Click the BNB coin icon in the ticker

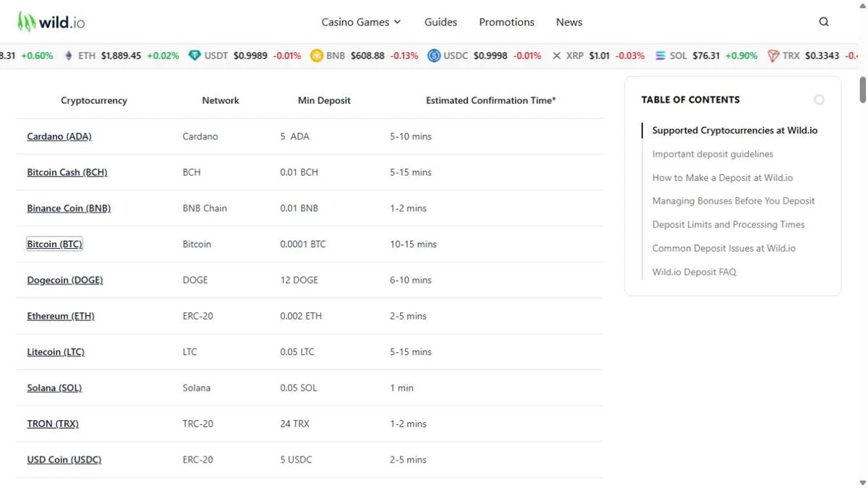[317, 56]
